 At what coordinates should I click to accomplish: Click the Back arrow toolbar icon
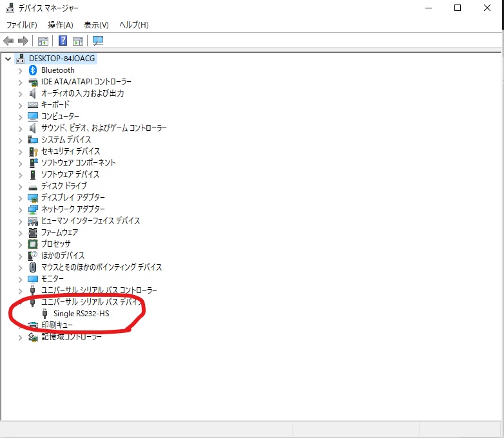(8, 41)
